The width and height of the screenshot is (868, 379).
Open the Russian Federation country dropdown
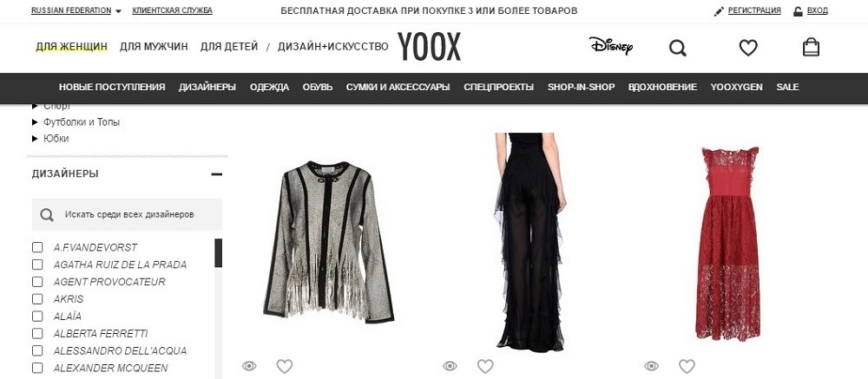76,10
